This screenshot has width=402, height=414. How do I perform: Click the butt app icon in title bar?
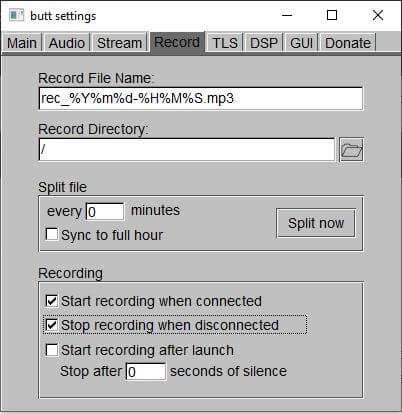click(16, 15)
